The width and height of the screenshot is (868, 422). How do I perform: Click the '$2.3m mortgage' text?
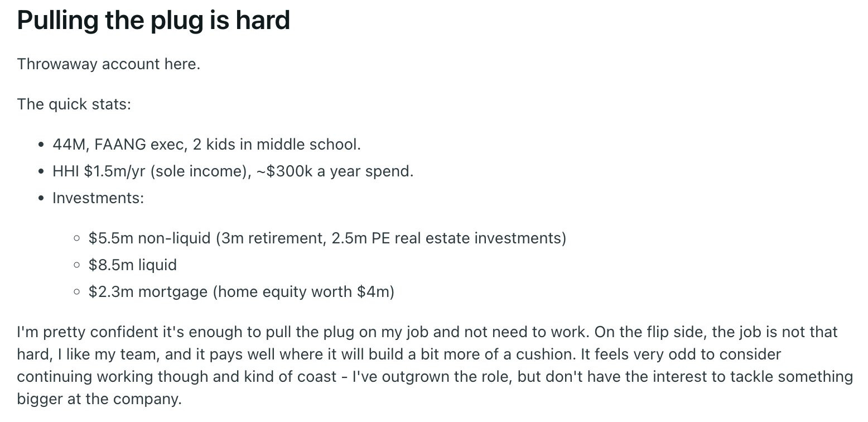click(147, 291)
